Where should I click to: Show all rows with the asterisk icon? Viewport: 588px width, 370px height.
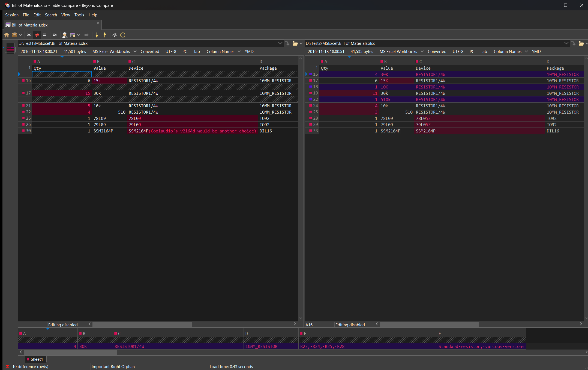point(29,35)
